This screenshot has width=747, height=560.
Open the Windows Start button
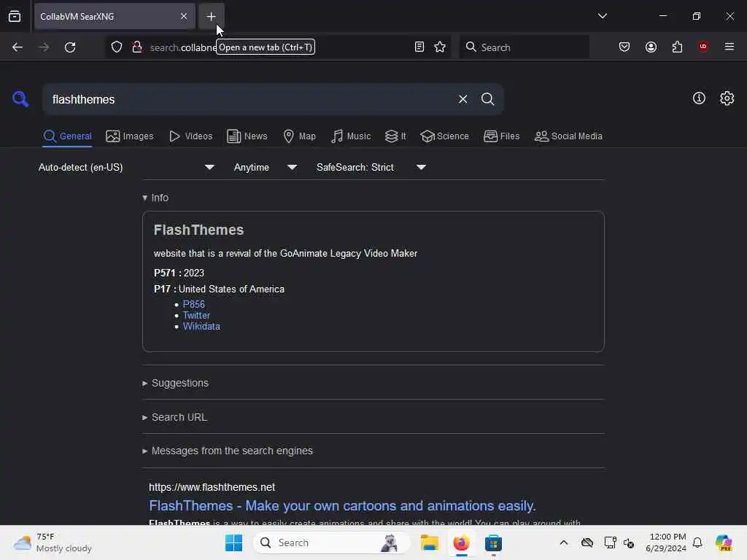click(233, 542)
